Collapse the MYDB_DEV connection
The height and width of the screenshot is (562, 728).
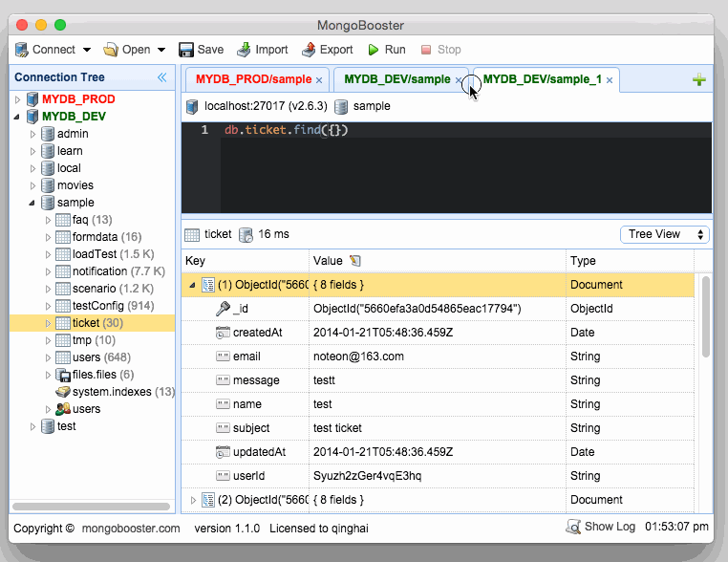coord(17,117)
